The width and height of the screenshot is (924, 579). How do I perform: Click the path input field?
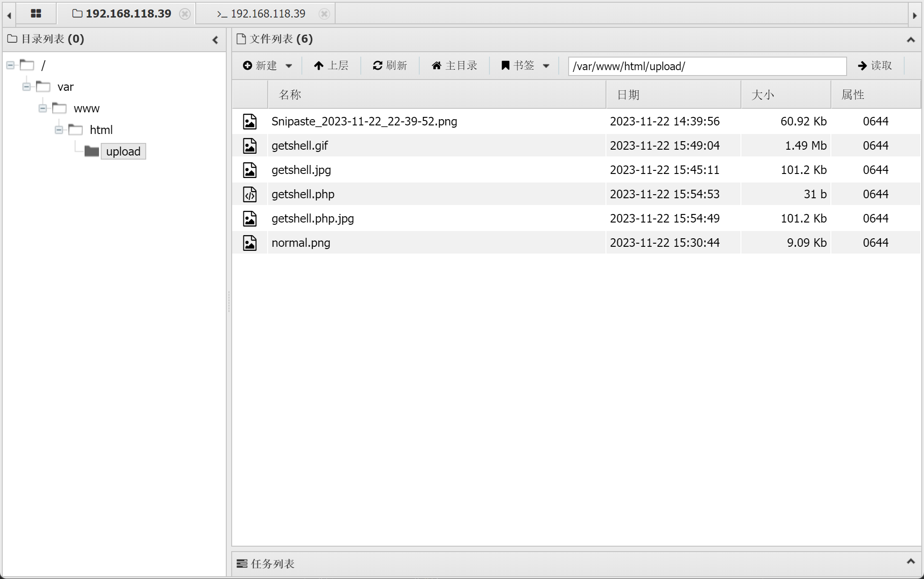click(x=707, y=67)
